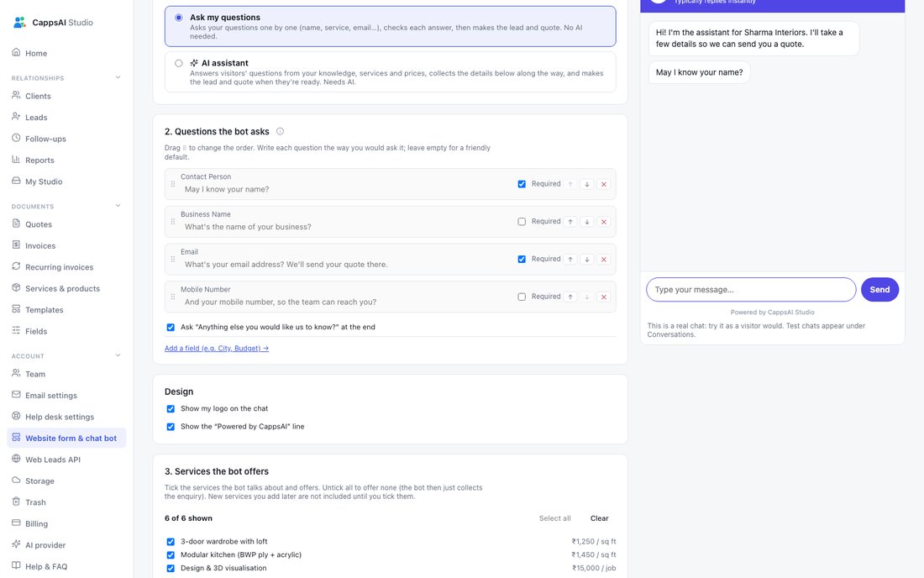Click the AI provider sparkle icon
The image size is (924, 578).
16,544
